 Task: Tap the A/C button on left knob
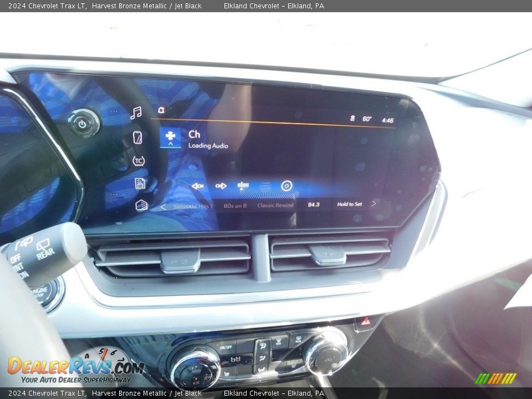pyautogui.click(x=196, y=383)
